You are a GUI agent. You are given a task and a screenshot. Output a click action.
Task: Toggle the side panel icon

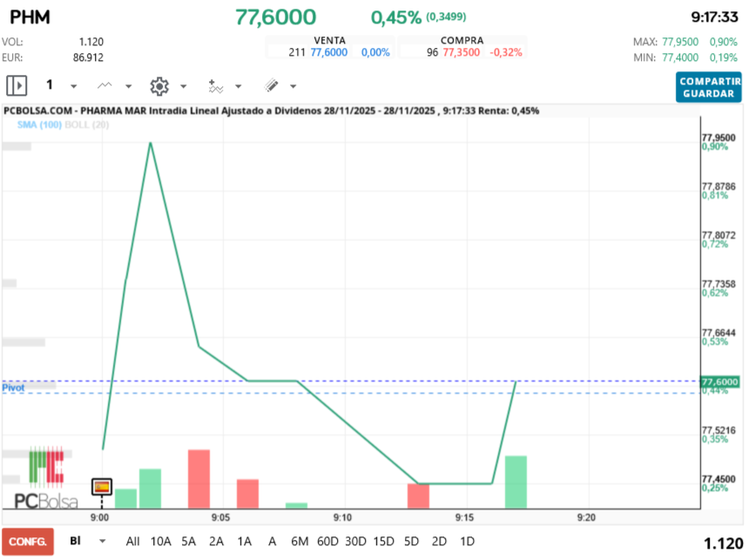click(17, 85)
